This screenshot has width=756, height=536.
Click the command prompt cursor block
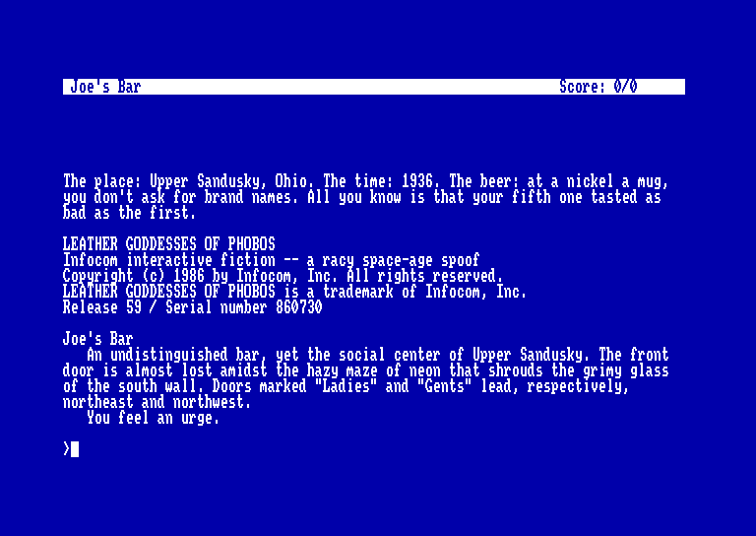[x=75, y=449]
